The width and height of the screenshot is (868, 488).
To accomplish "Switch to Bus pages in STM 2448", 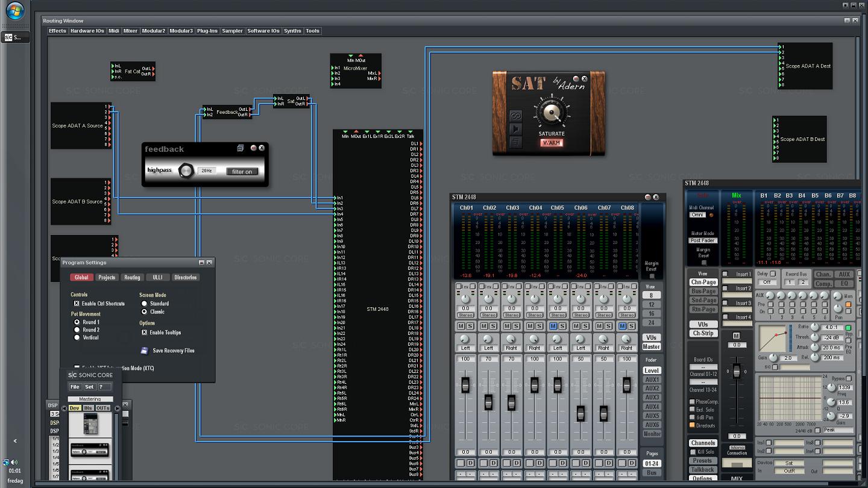I will 652,473.
